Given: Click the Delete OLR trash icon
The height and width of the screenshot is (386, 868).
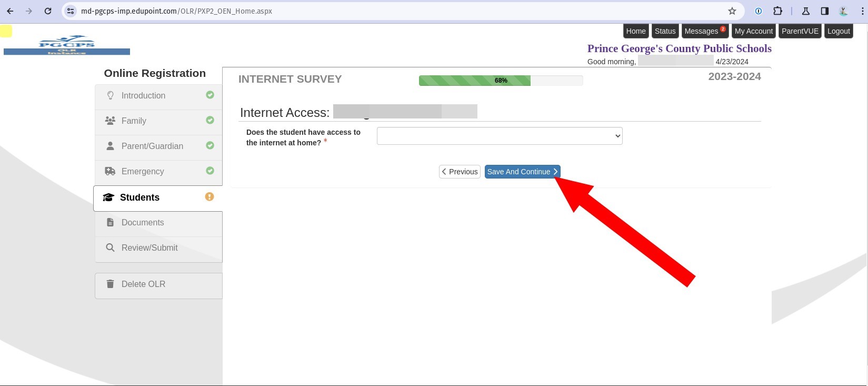Looking at the screenshot, I should 110,284.
